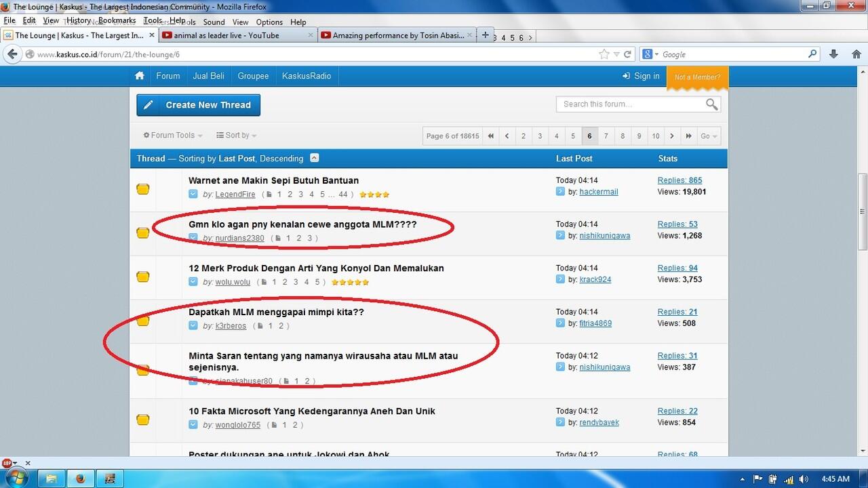Reload the current page
This screenshot has height=488, width=868.
628,54
